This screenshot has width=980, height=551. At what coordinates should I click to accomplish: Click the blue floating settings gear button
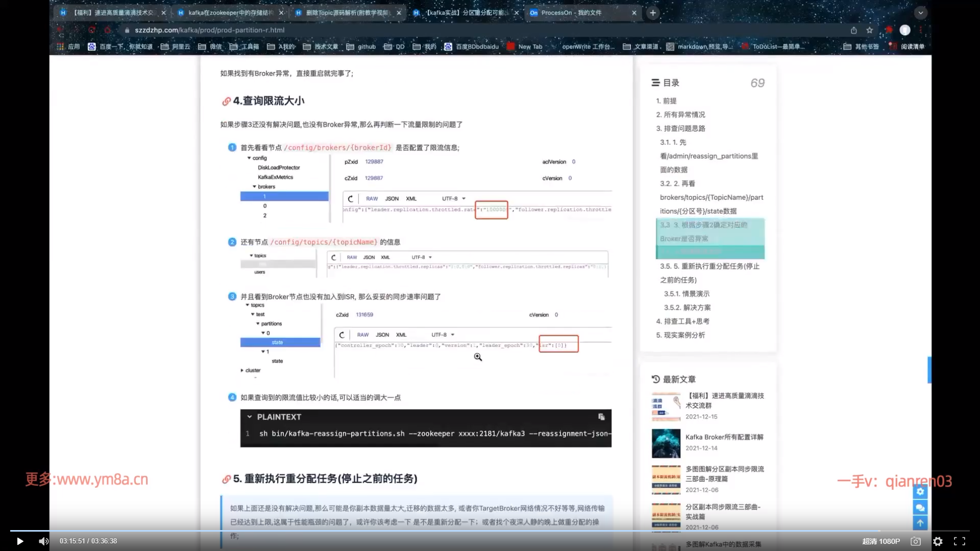coord(920,492)
